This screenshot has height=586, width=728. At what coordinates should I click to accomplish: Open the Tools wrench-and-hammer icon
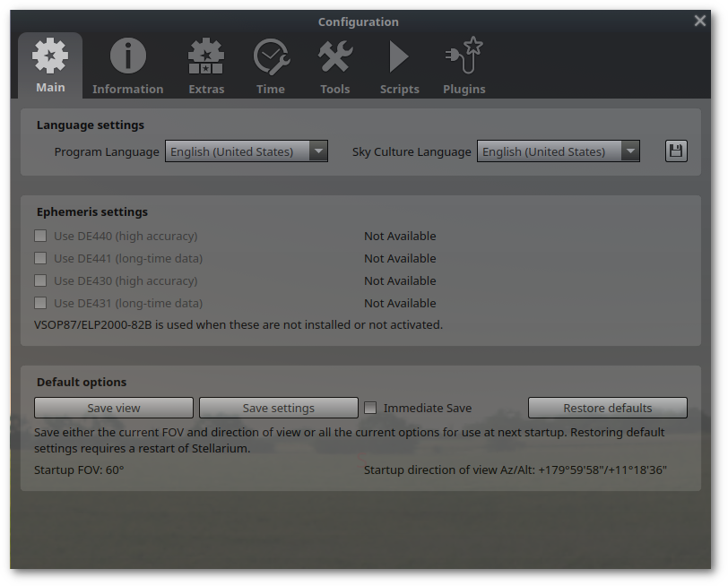click(335, 56)
